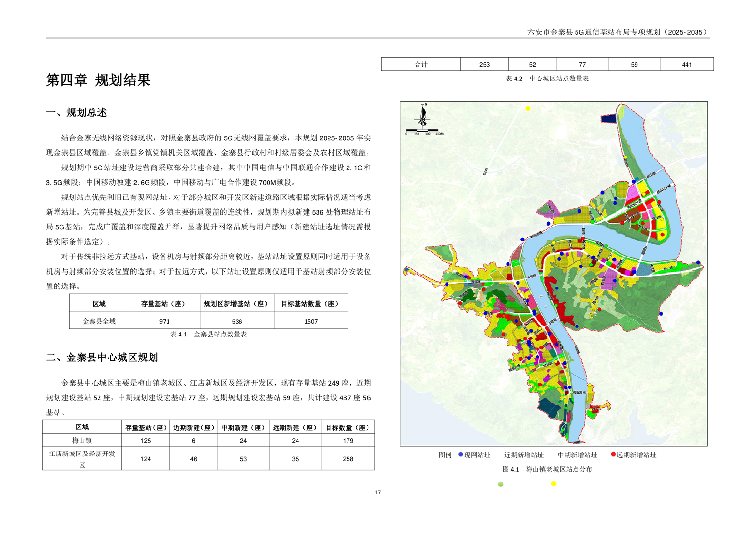Viewport: 756px width, 534px height.
Task: Click the table cell showing 124
Action: point(146,459)
